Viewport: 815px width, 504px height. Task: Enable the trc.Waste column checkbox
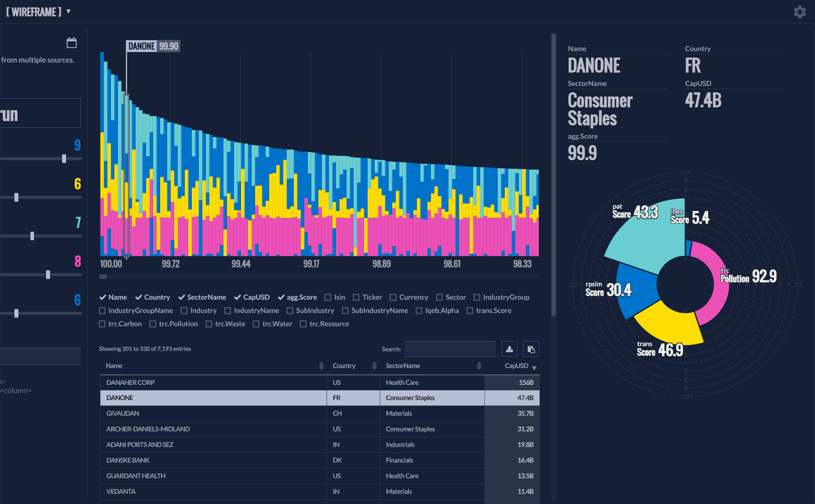click(209, 324)
